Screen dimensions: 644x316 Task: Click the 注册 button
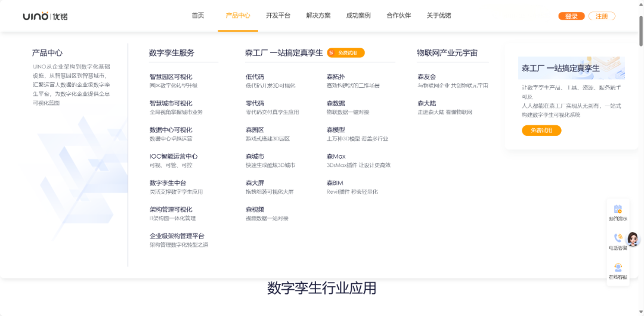coord(602,17)
